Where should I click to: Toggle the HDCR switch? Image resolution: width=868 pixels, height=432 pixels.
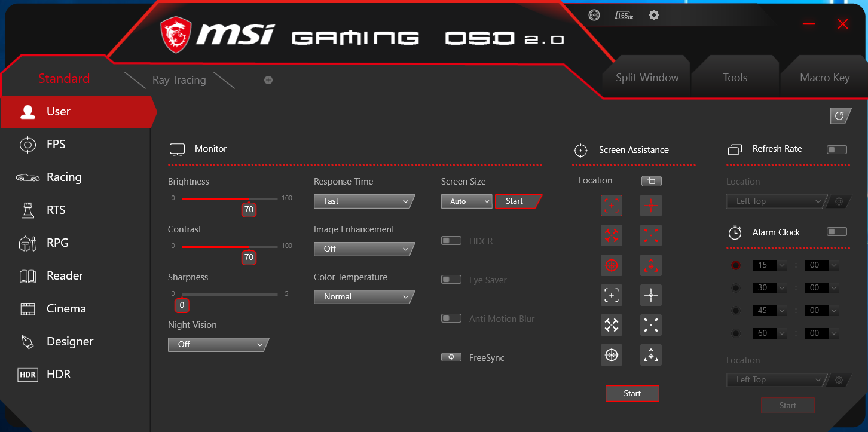point(451,241)
